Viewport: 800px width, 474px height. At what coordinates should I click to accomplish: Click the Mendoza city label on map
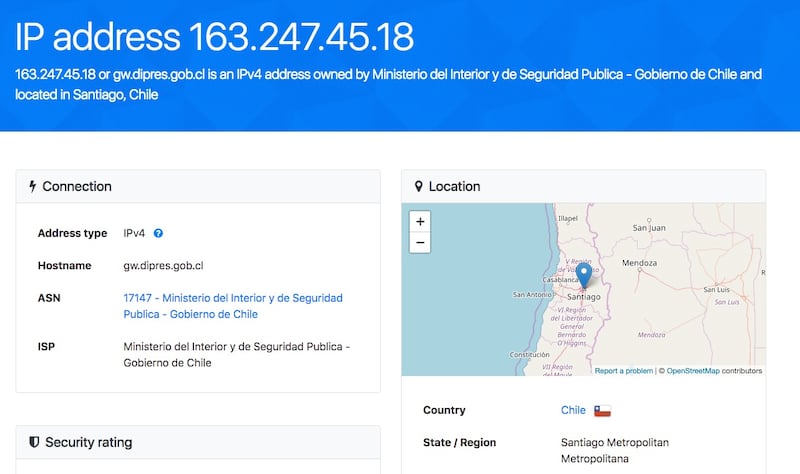[639, 263]
